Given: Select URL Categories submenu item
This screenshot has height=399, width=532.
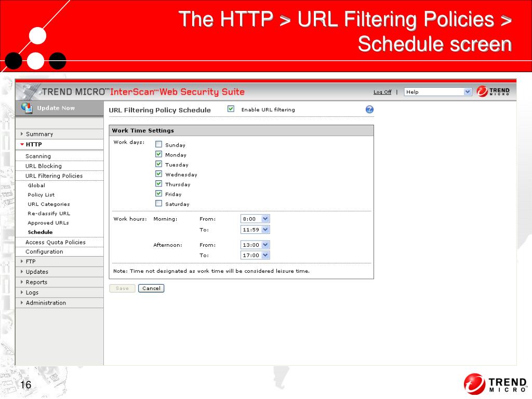Looking at the screenshot, I should 49,204.
